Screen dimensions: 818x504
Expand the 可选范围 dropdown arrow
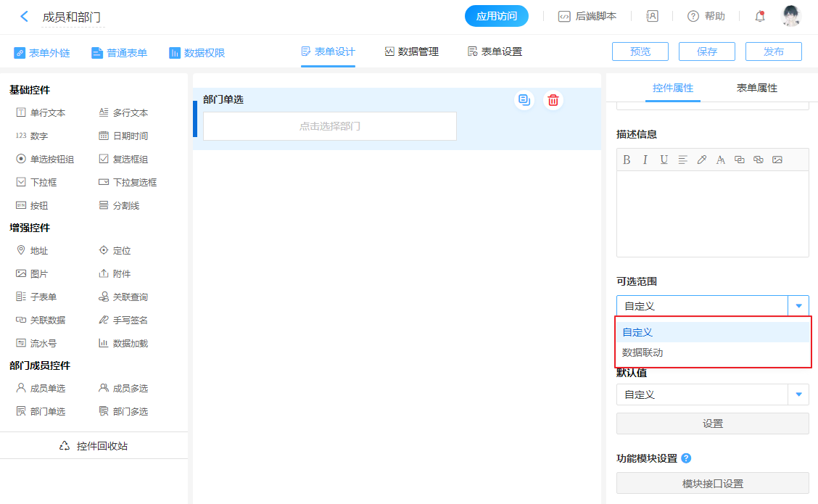click(798, 306)
